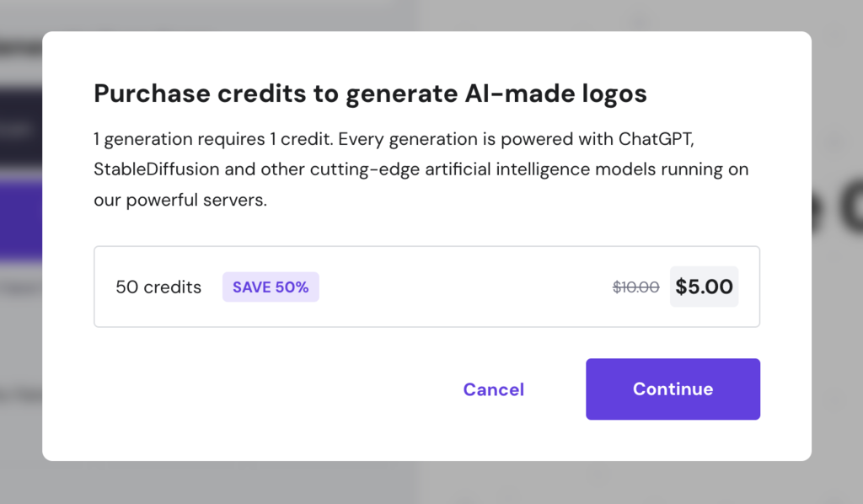Click the purchase credits dialog heading
The image size is (863, 504).
click(370, 94)
